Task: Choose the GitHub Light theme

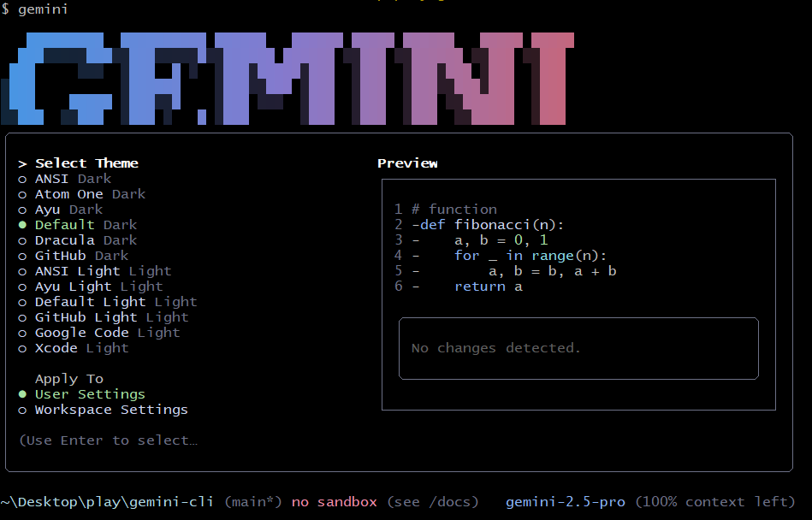Action: (x=104, y=317)
